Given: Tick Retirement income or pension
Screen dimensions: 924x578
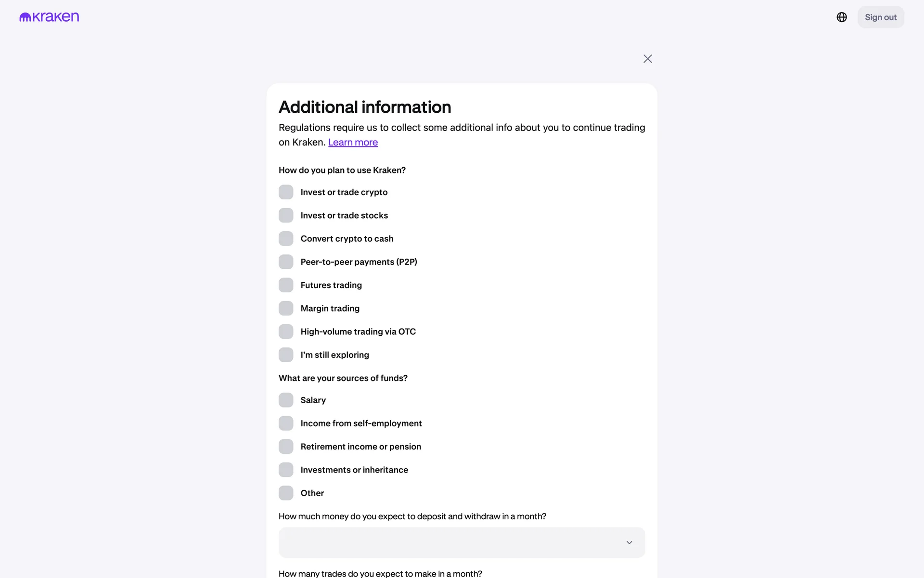Looking at the screenshot, I should coord(286,447).
